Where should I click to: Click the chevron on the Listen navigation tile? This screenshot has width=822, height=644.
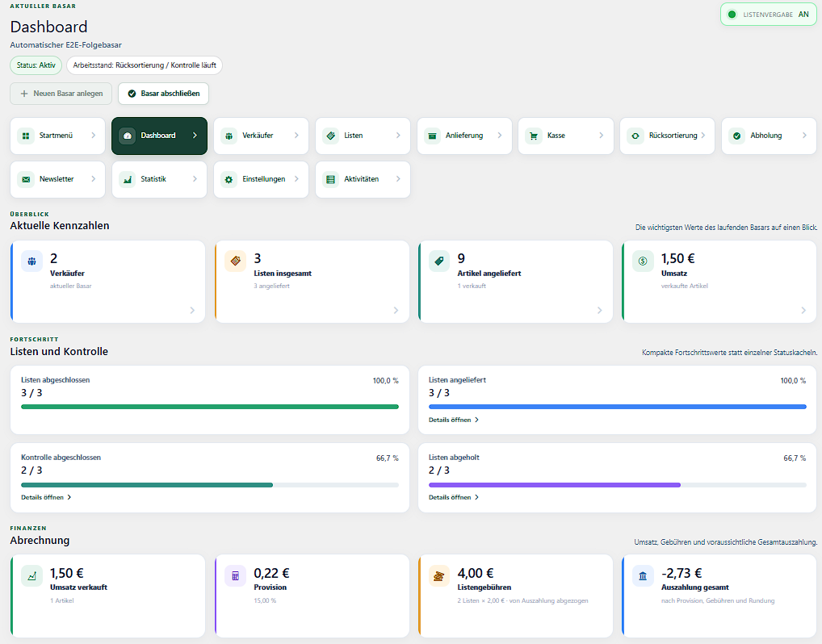coord(398,136)
